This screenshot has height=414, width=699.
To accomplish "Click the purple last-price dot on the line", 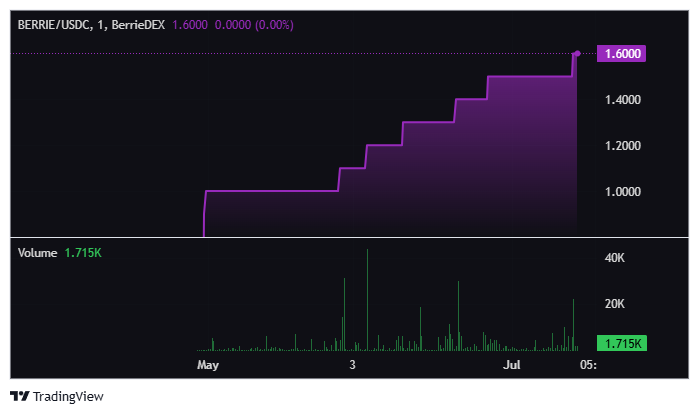I will [577, 53].
